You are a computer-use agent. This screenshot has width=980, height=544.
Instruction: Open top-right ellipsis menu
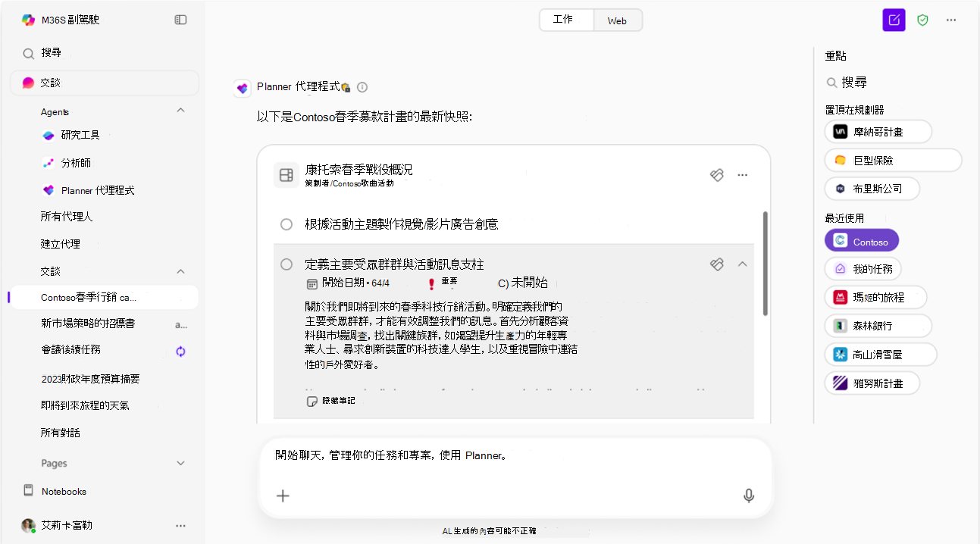951,20
